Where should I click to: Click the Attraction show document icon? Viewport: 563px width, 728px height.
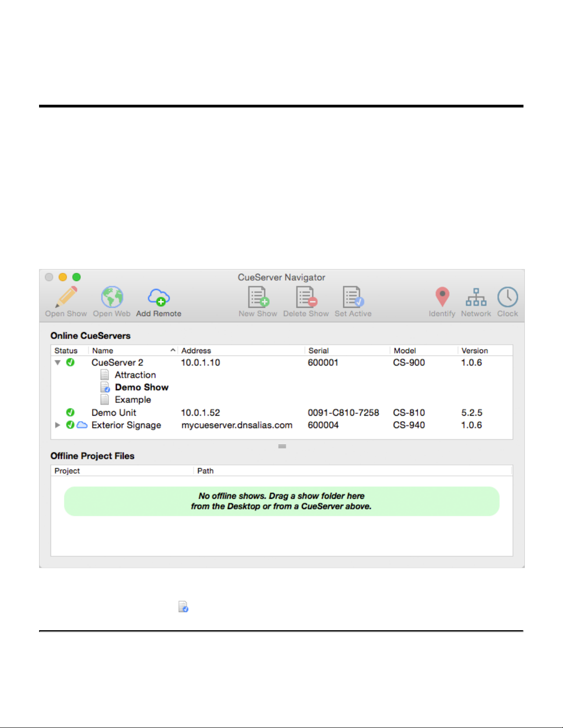tap(105, 375)
